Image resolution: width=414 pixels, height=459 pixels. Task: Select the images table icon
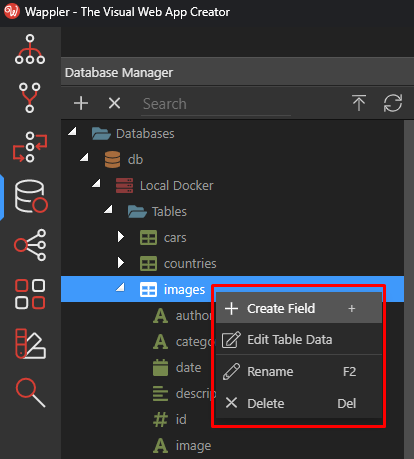click(x=148, y=289)
